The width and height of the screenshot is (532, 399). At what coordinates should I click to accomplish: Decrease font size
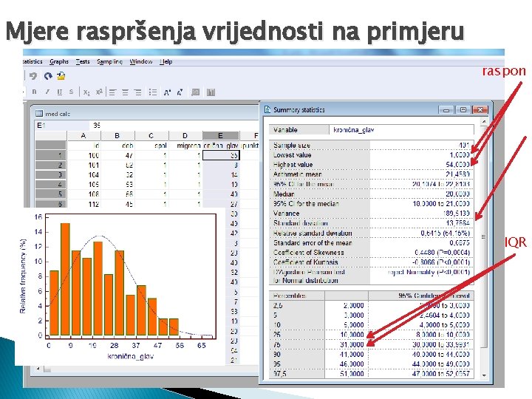(x=180, y=92)
